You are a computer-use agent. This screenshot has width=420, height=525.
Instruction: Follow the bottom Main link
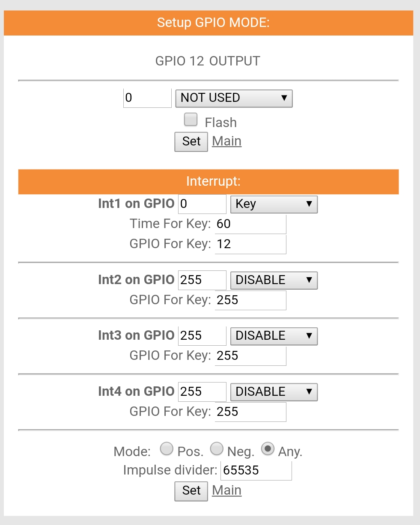tap(227, 490)
